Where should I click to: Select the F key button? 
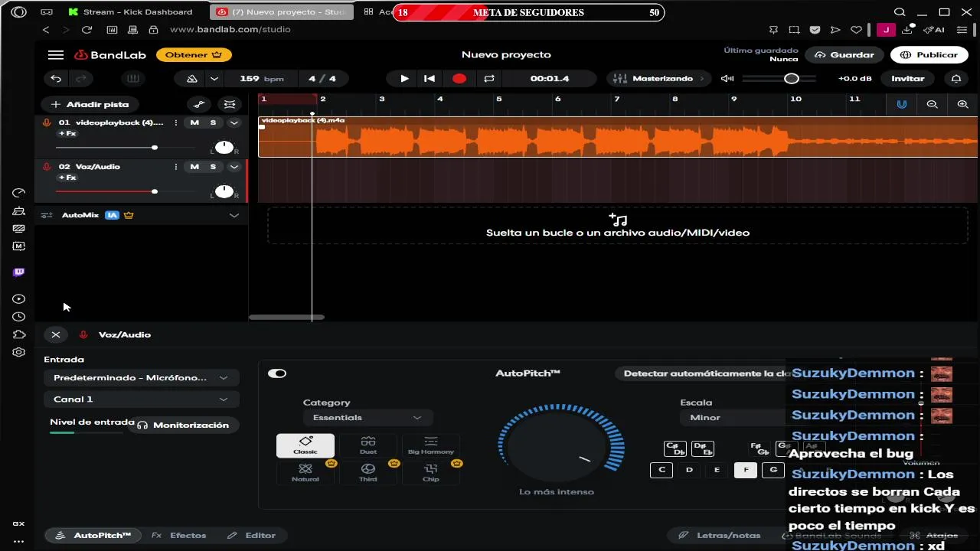(746, 470)
